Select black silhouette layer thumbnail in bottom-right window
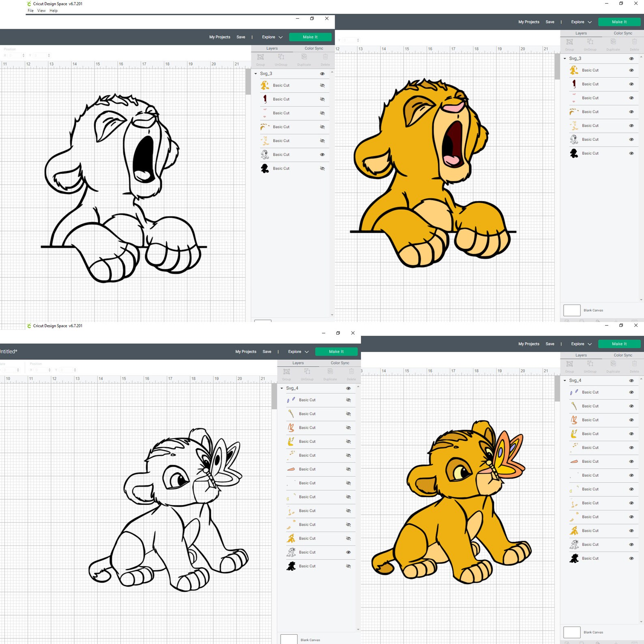Image resolution: width=644 pixels, height=644 pixels. (574, 558)
